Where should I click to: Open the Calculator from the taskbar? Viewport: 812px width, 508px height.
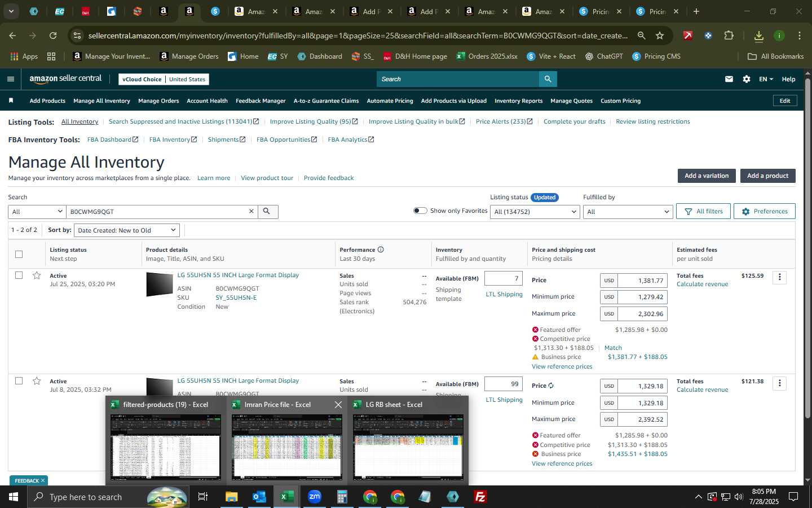coord(342,497)
